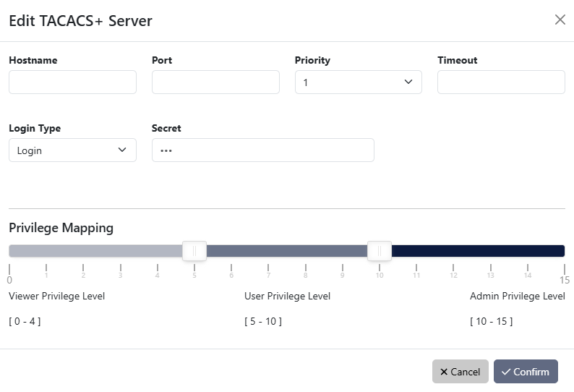This screenshot has height=392, width=574.
Task: Close the Edit TACACS+ Server dialog
Action: coord(560,20)
